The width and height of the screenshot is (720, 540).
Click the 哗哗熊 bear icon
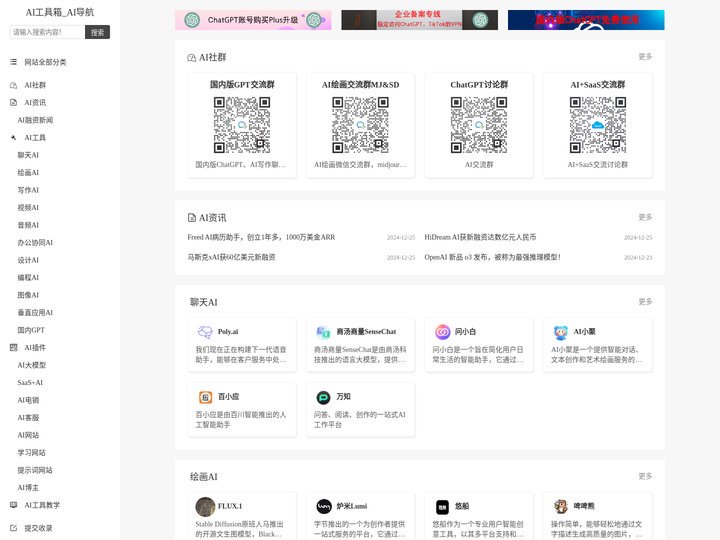[x=561, y=506]
